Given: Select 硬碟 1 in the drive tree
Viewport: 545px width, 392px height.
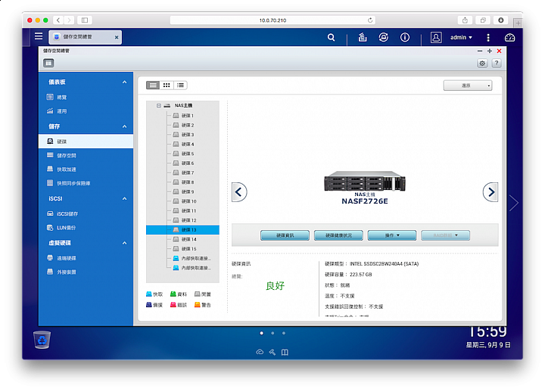Looking at the screenshot, I should click(x=183, y=115).
